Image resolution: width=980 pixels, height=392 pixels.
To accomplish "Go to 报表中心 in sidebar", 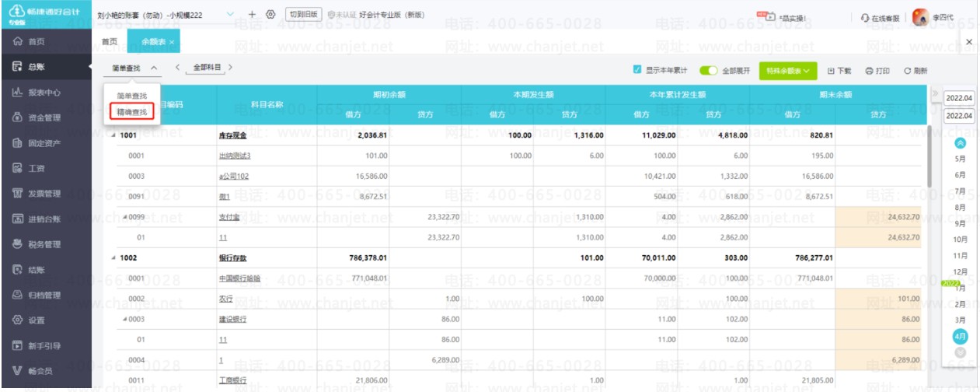I will point(47,93).
